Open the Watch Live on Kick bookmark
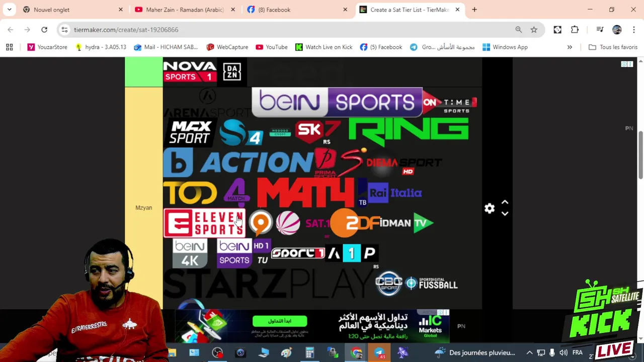The image size is (644, 362). [x=324, y=47]
